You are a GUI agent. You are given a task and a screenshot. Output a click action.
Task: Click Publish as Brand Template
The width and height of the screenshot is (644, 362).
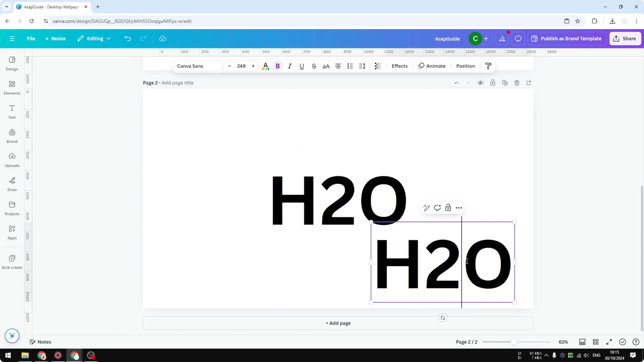(x=567, y=38)
